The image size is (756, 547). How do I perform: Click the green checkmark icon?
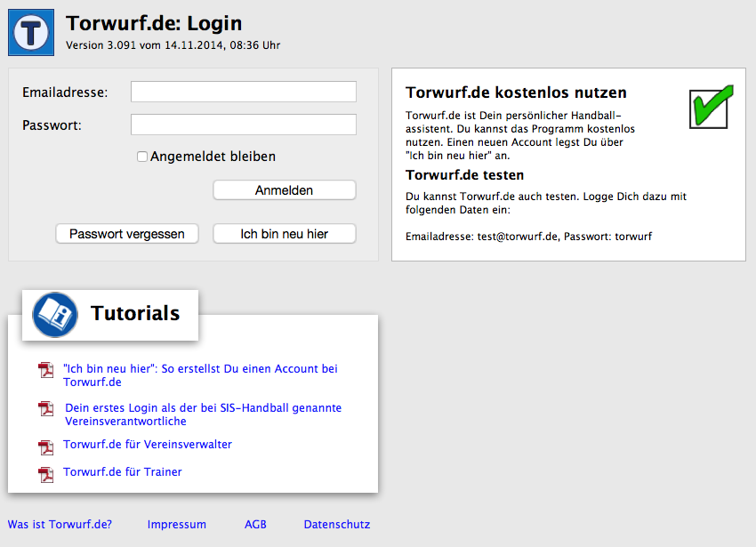tap(709, 107)
